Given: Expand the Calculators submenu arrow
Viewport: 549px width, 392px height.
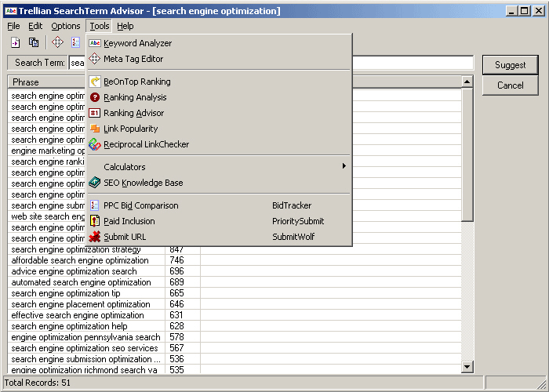Looking at the screenshot, I should (344, 166).
